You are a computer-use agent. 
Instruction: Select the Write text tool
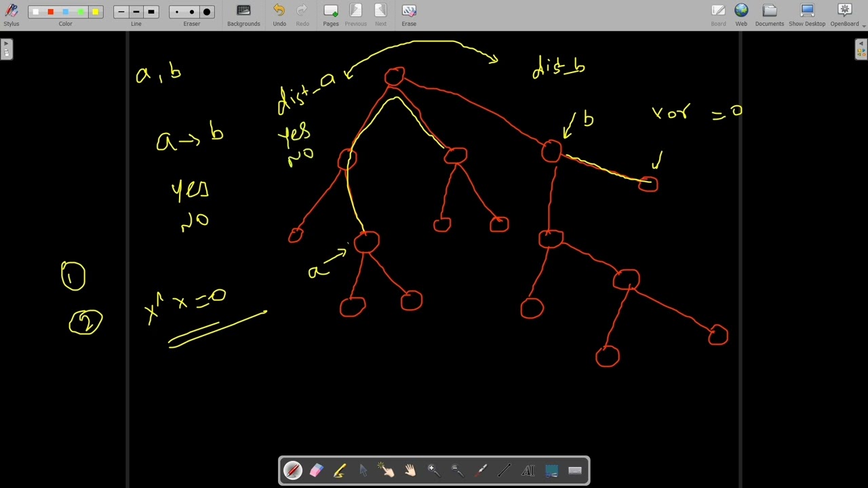tap(528, 470)
